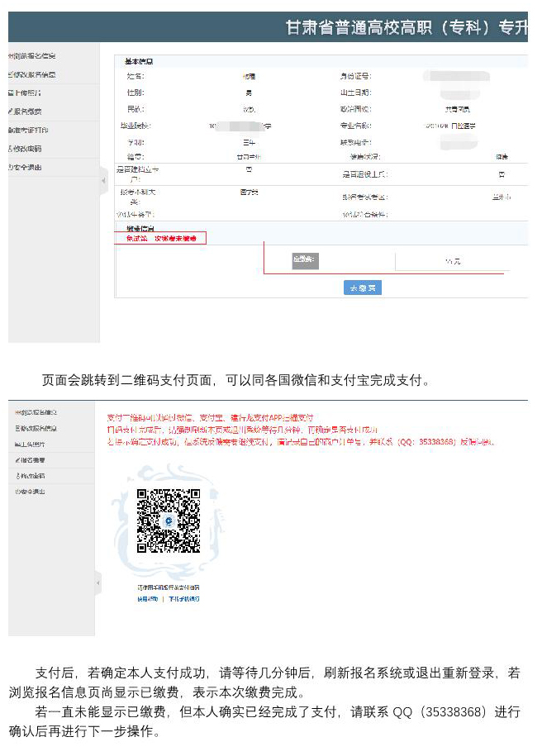Click the fee amount field showing 元
Image resolution: width=542 pixels, height=756 pixels.
pos(452,261)
